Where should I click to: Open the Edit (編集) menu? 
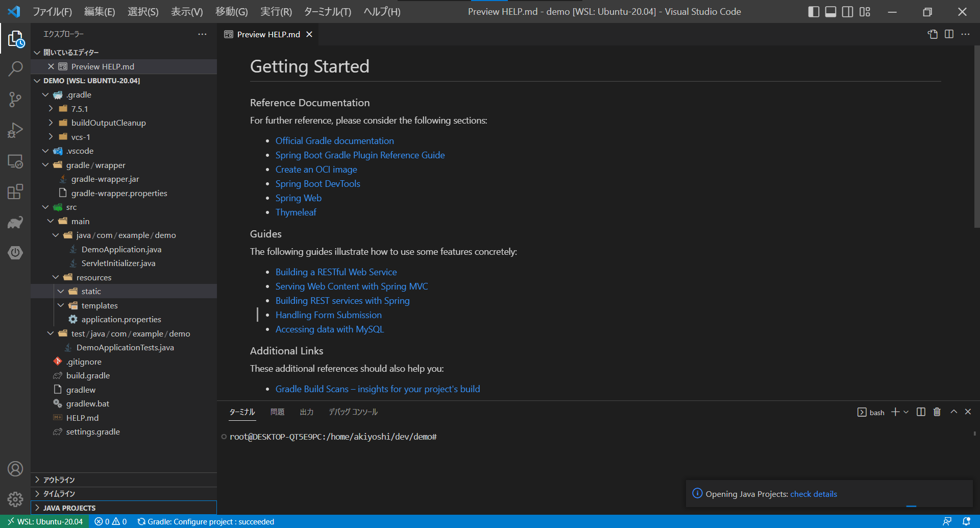tap(99, 12)
